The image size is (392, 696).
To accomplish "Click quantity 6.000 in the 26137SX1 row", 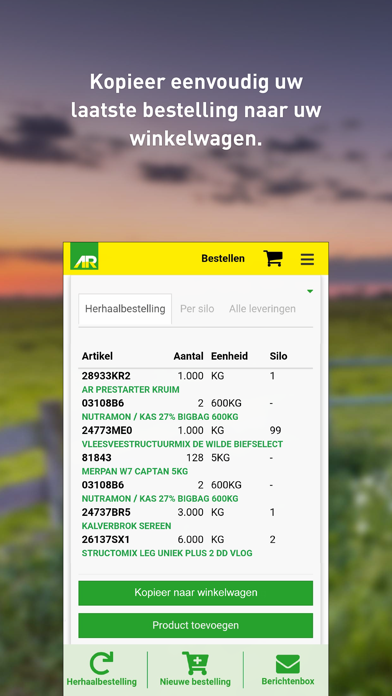I will click(x=190, y=540).
